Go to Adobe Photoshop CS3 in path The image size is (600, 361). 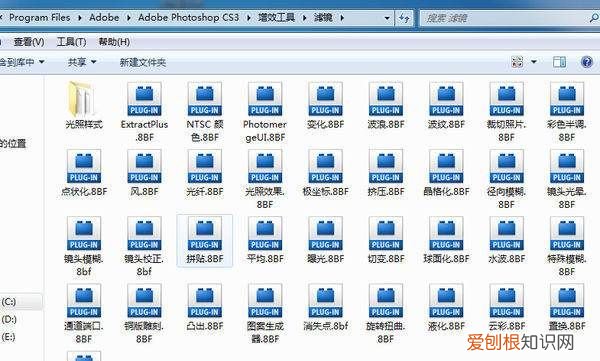point(188,18)
